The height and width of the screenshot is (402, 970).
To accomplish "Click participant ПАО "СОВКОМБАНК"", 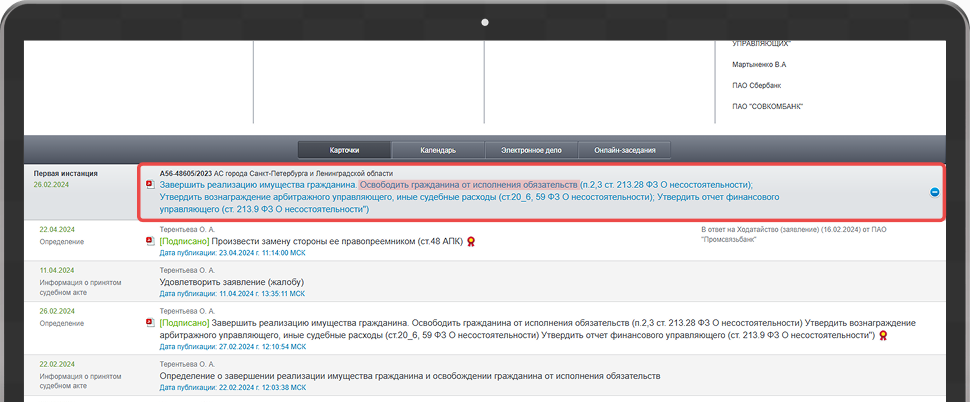I will 767,106.
